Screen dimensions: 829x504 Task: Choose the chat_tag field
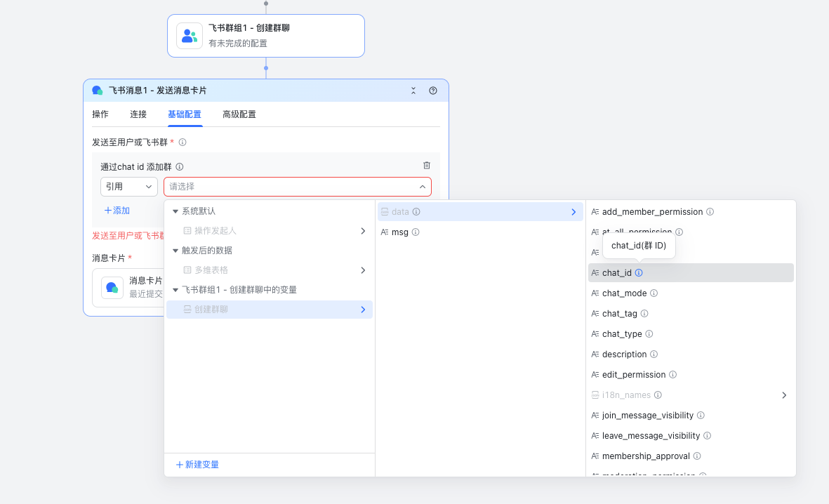point(620,314)
